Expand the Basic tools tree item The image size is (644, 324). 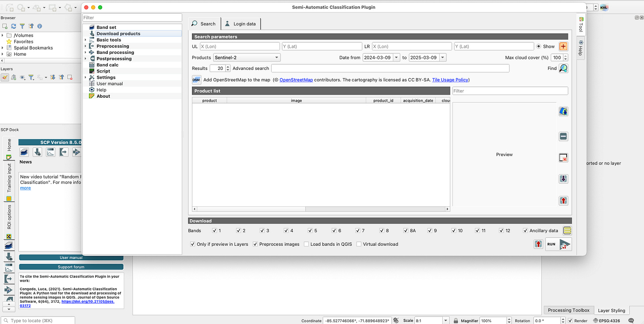86,40
